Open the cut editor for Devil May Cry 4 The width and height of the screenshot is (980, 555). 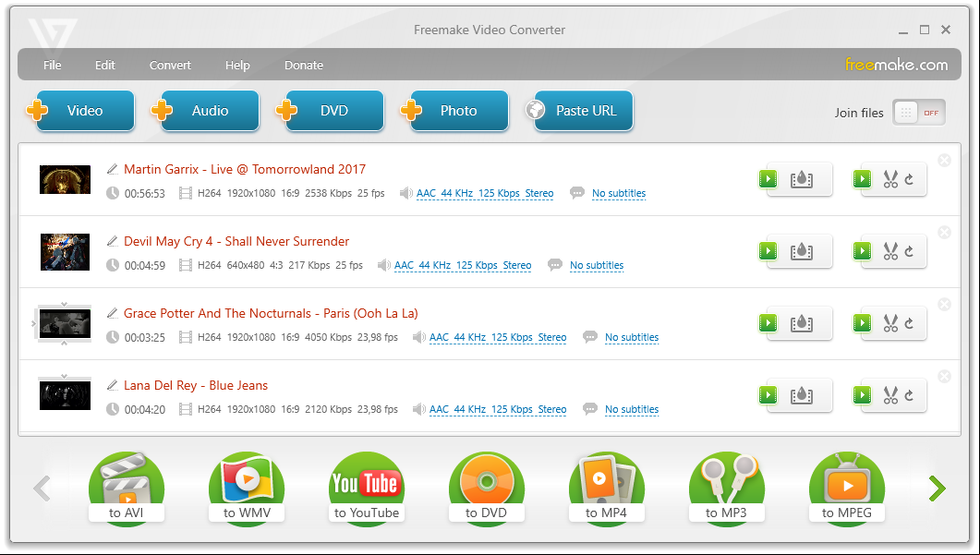coord(889,251)
